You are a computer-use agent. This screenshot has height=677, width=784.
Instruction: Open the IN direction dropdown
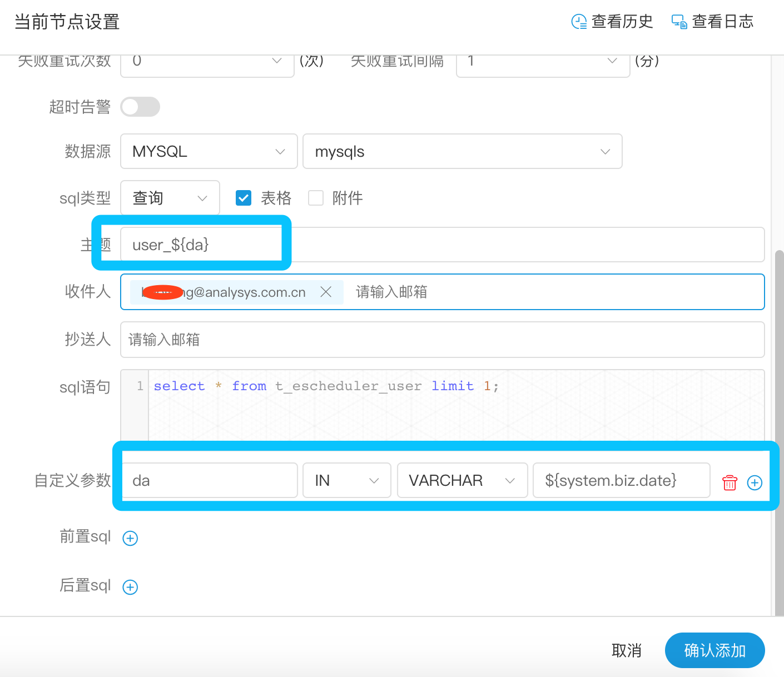[x=347, y=480]
